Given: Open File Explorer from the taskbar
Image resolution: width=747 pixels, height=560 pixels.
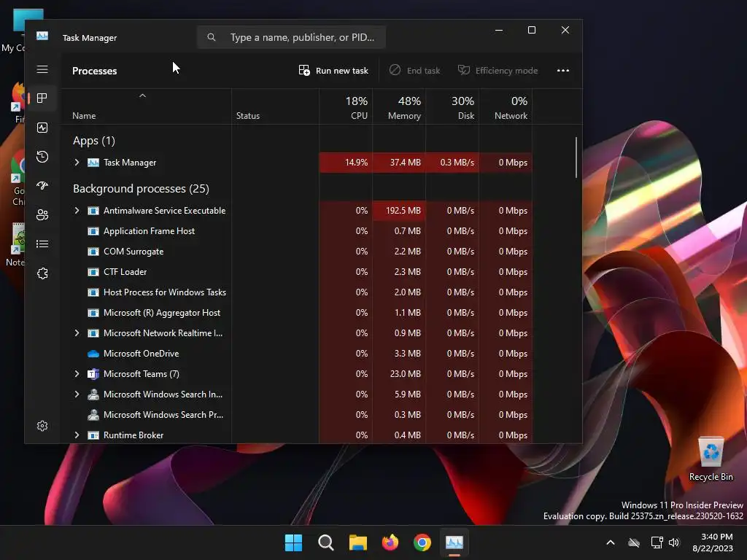Looking at the screenshot, I should (357, 542).
